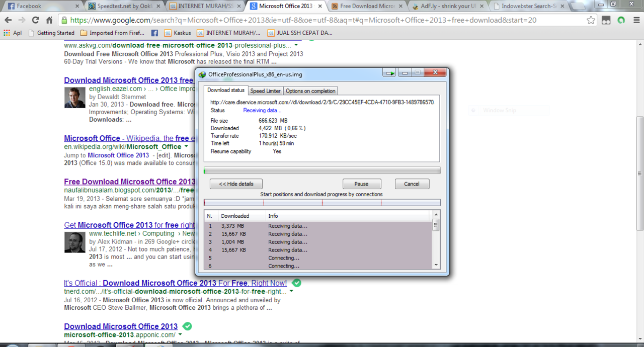The image size is (644, 347).
Task: Open the Apl apps grid bookmark
Action: point(13,33)
